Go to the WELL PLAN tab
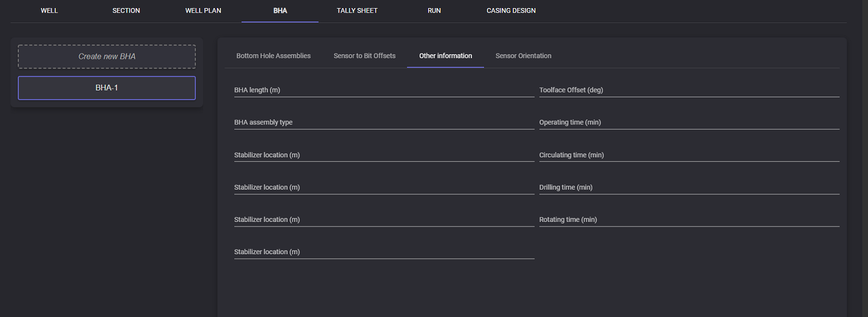Viewport: 868px width, 317px height. [x=203, y=10]
